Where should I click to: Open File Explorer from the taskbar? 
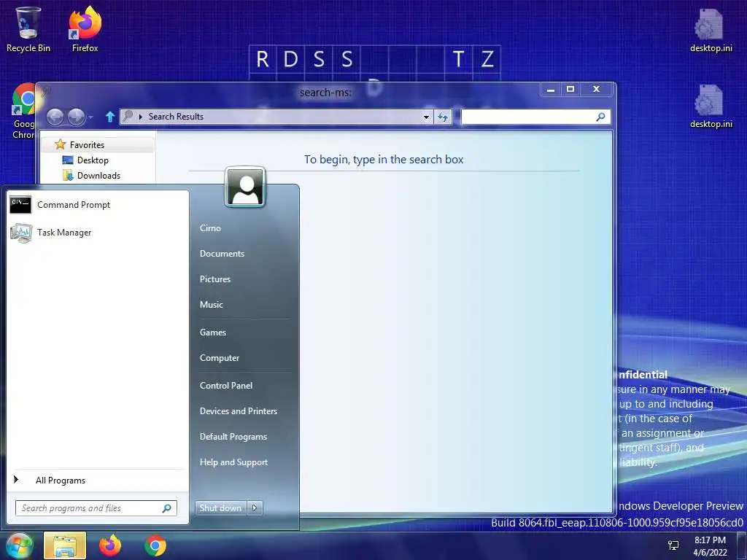(x=65, y=545)
